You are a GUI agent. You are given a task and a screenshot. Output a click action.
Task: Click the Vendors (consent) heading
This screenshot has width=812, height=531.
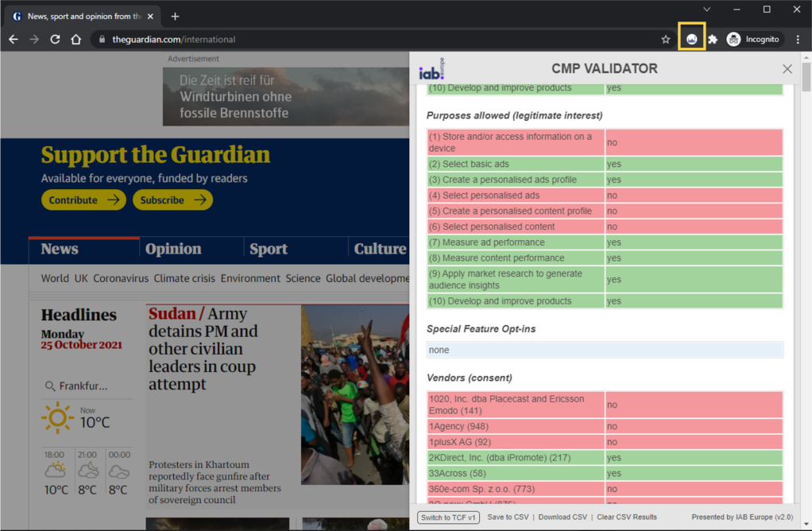(470, 378)
